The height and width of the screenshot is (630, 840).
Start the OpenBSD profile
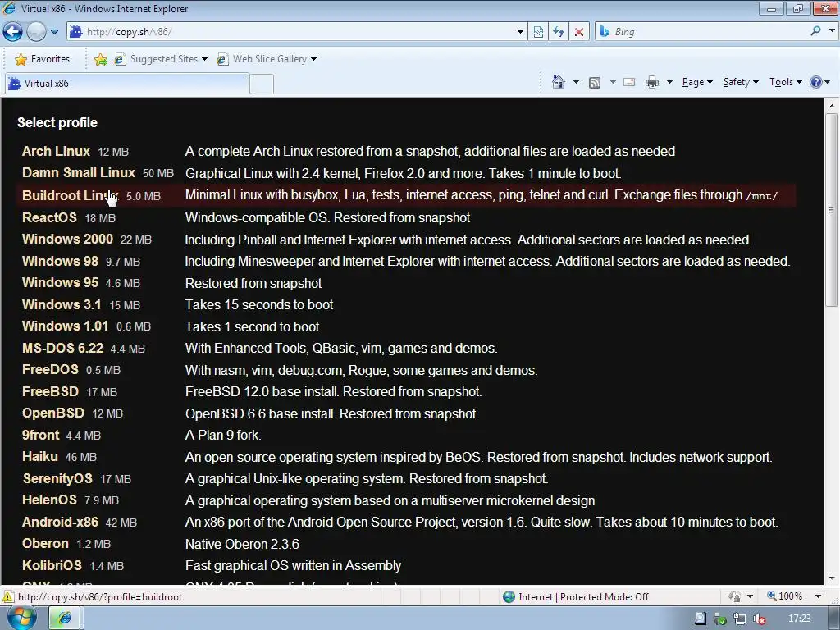[53, 413]
